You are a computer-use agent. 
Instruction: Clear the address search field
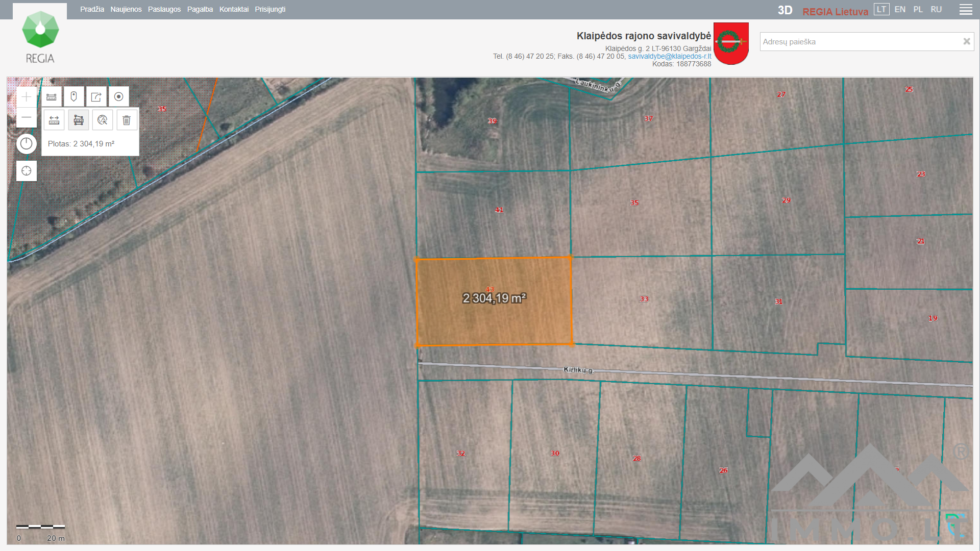pyautogui.click(x=966, y=41)
